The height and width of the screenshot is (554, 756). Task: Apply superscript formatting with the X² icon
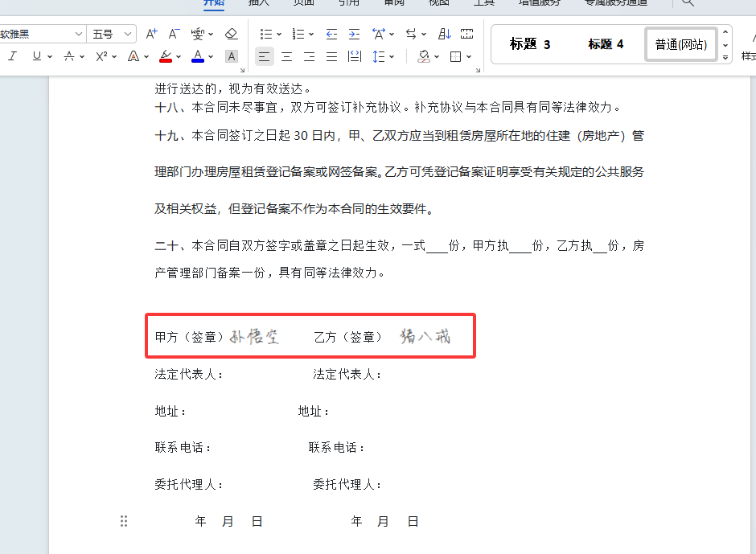coord(101,56)
